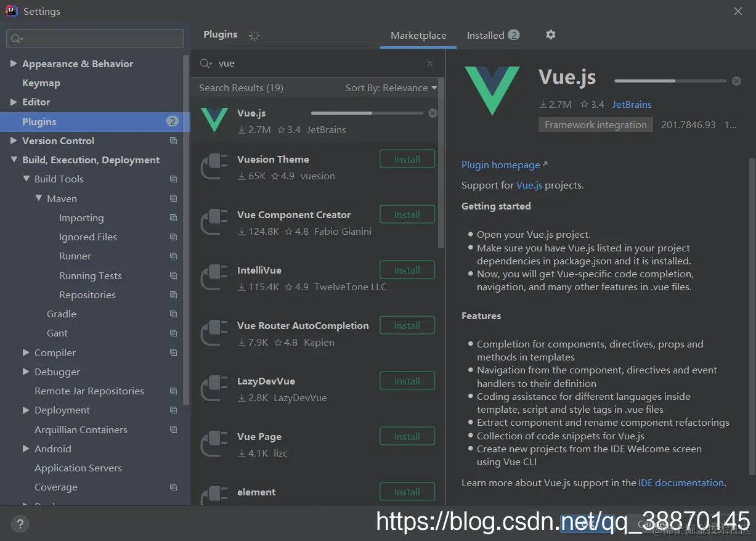Image resolution: width=756 pixels, height=541 pixels.
Task: Click the help question mark button
Action: (20, 524)
